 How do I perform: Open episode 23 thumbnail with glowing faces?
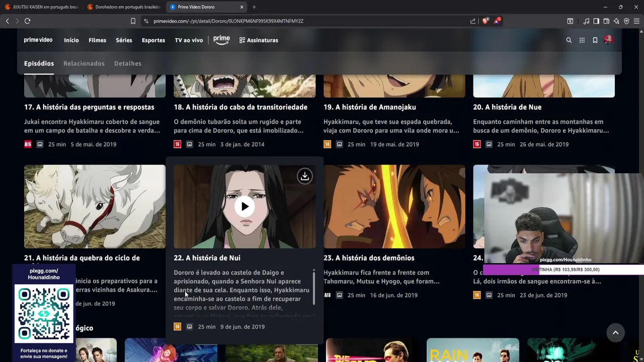(x=394, y=207)
